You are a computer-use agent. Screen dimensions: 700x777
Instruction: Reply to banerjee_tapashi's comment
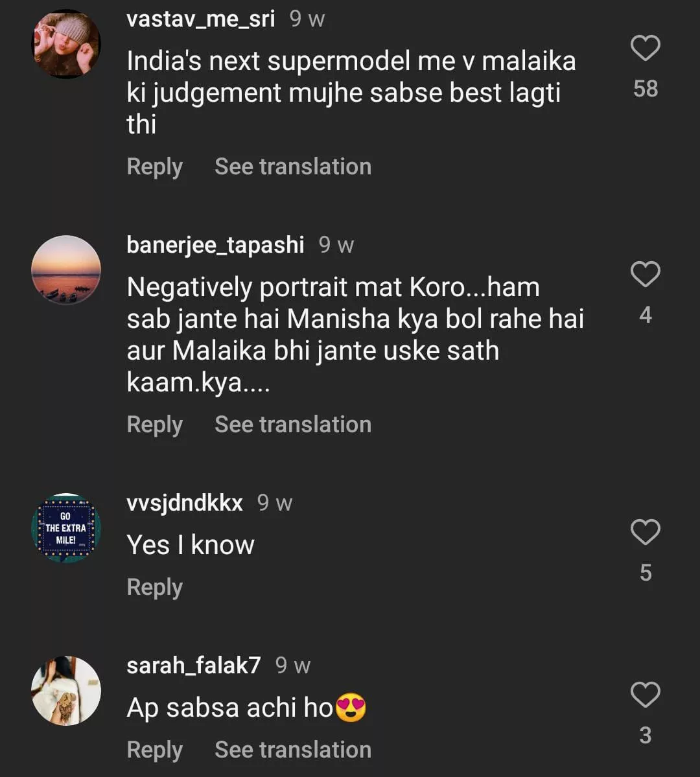point(154,425)
